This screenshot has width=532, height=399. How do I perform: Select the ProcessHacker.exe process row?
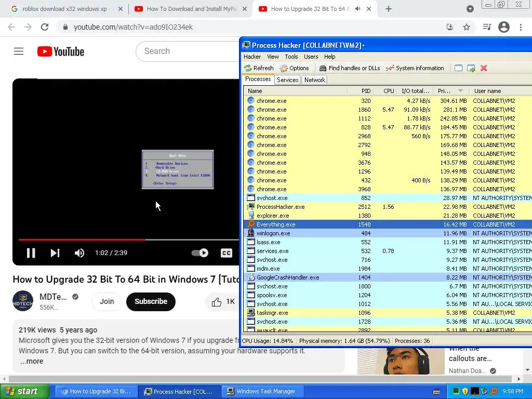(x=388, y=207)
